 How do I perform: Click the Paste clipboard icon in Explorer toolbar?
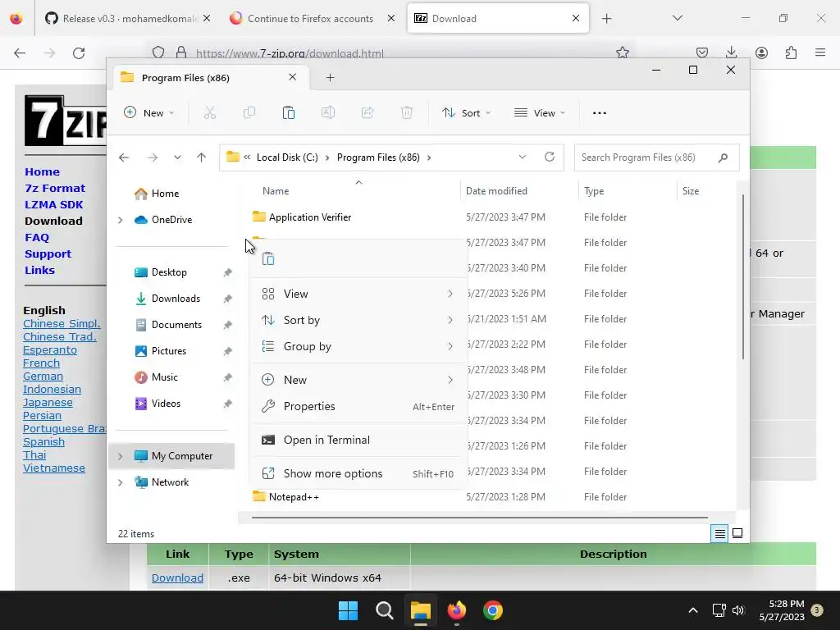[x=288, y=113]
